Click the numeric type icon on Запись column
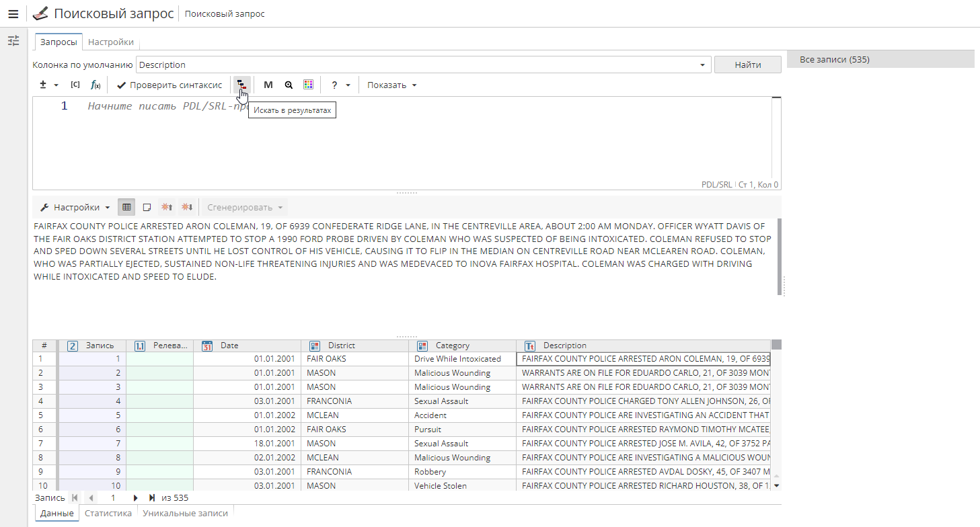This screenshot has height=527, width=980. click(73, 346)
